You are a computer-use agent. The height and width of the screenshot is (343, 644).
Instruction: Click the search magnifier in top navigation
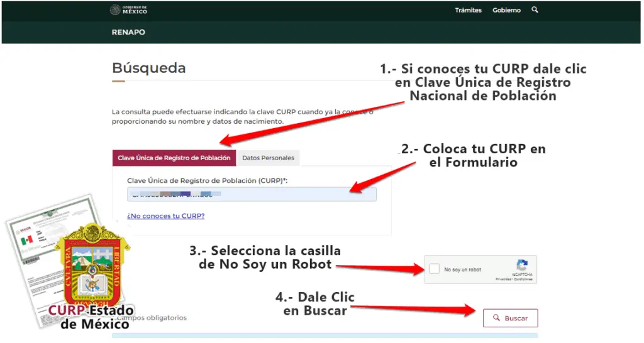535,10
